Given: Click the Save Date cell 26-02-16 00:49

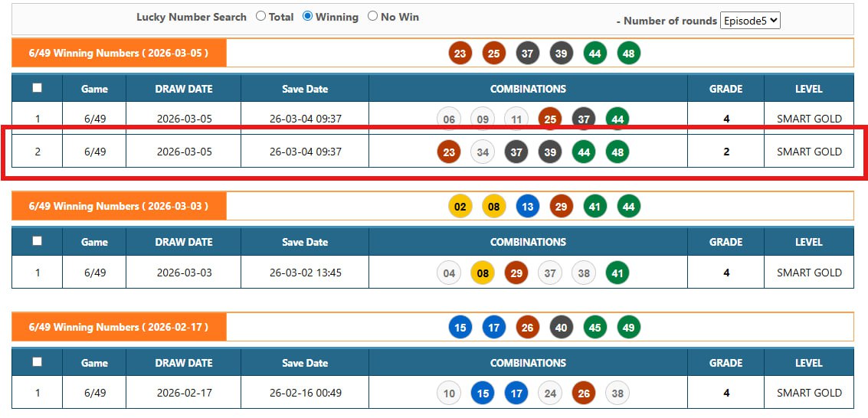Looking at the screenshot, I should click(305, 394).
